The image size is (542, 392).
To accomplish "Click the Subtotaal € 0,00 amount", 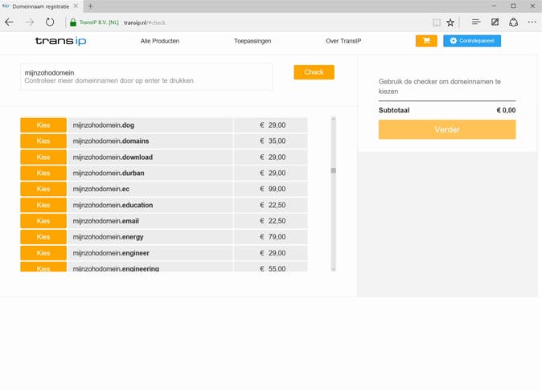I will point(506,110).
